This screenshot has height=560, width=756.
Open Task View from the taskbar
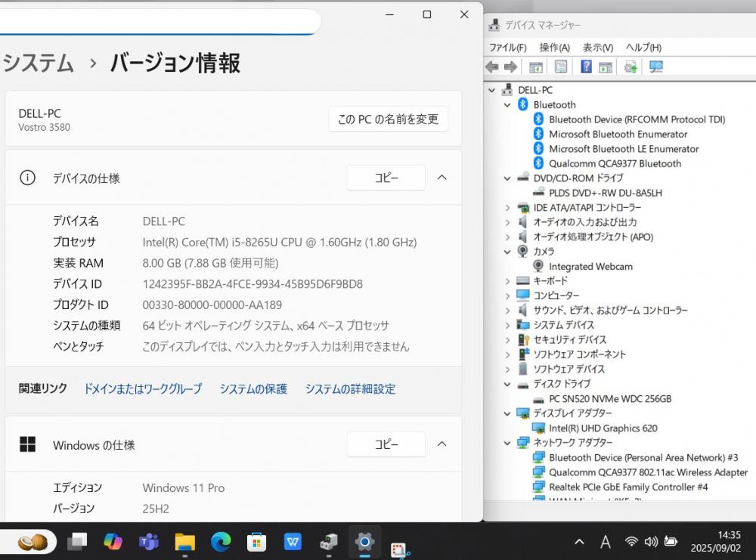[77, 542]
